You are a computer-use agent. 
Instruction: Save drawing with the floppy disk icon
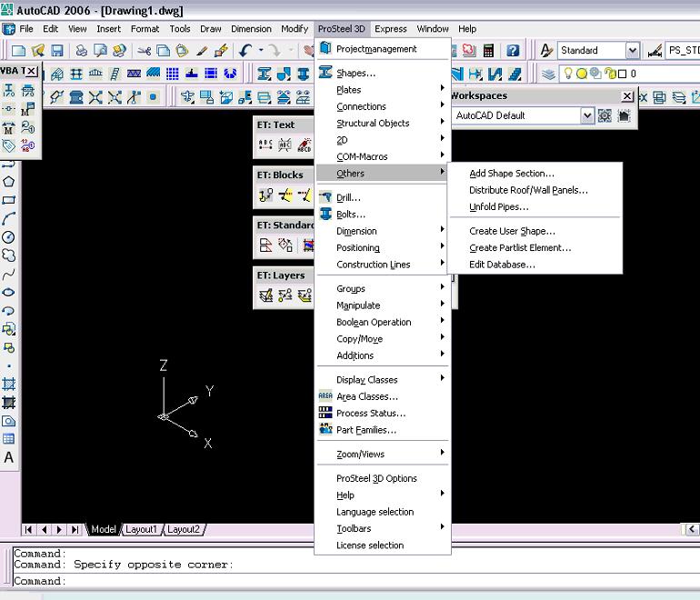tap(57, 50)
